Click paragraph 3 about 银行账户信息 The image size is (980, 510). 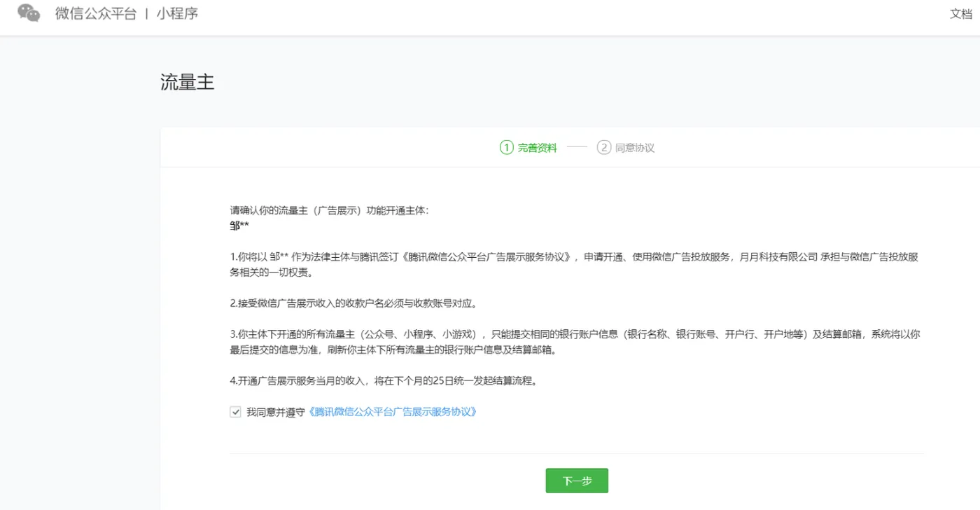[575, 342]
